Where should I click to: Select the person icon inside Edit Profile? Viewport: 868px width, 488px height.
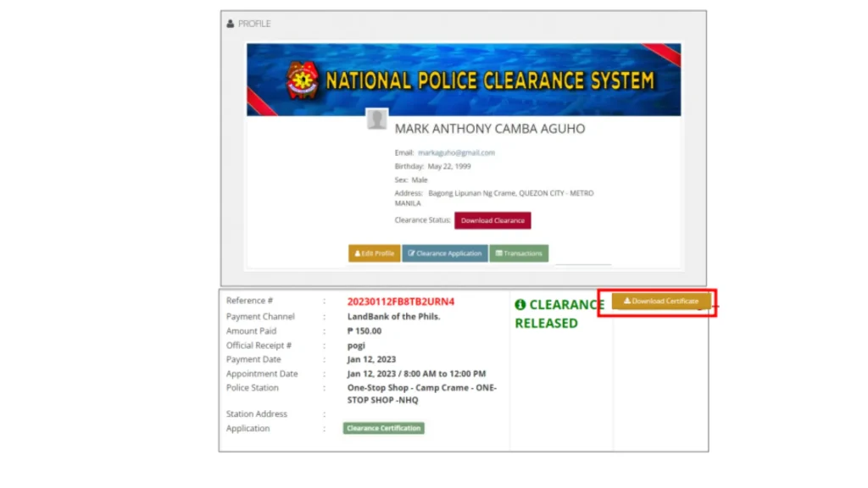(356, 252)
